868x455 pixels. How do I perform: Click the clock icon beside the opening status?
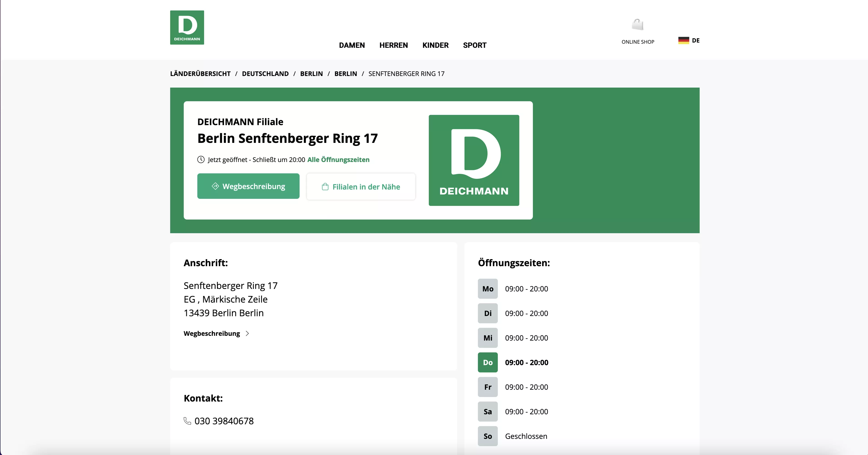pos(201,159)
